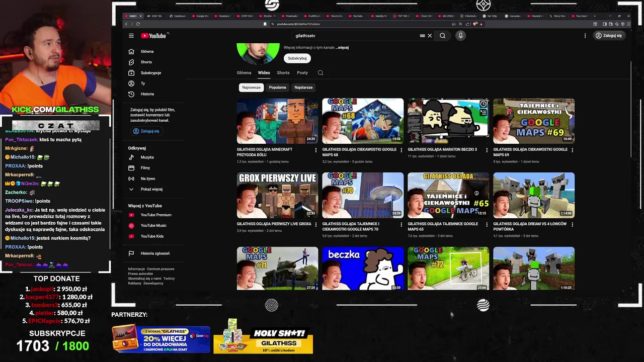Open the three-dot settings menu near Zaloguj się
The height and width of the screenshot is (362, 644).
(x=585, y=36)
